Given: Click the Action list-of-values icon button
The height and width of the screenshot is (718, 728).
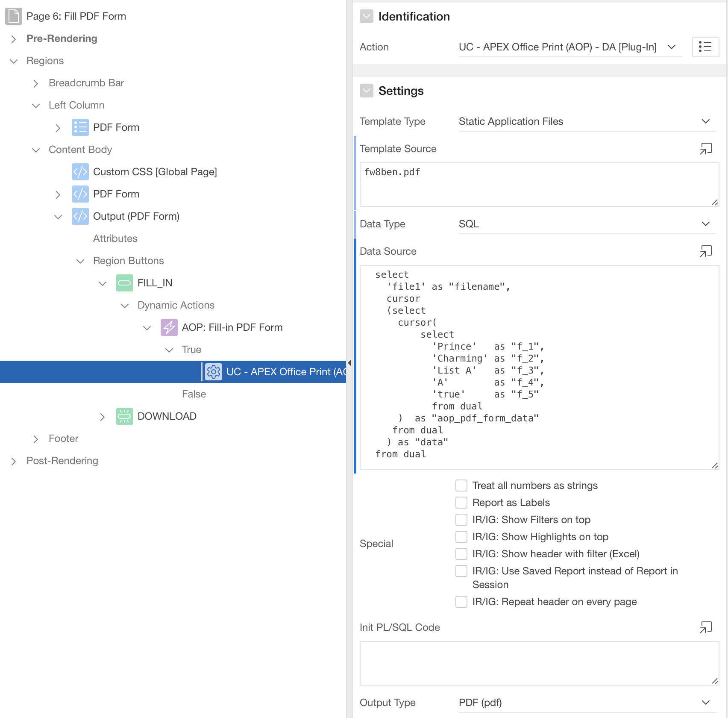Looking at the screenshot, I should click(x=705, y=47).
